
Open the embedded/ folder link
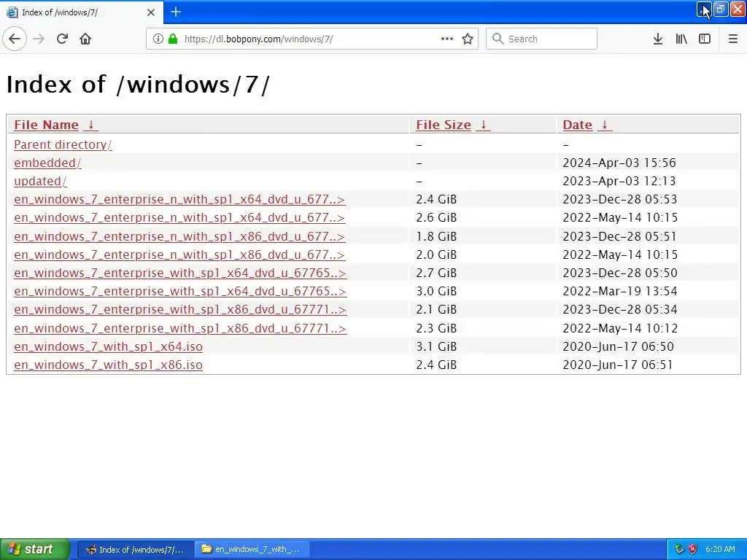(47, 163)
